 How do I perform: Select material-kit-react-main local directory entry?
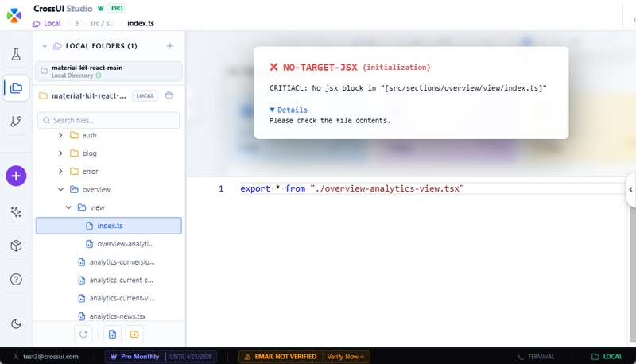point(108,72)
